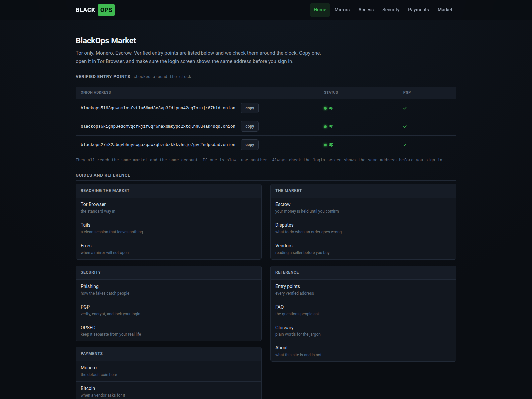Click the up status of blackops6kignp row
This screenshot has width=532, height=399.
coord(329,126)
